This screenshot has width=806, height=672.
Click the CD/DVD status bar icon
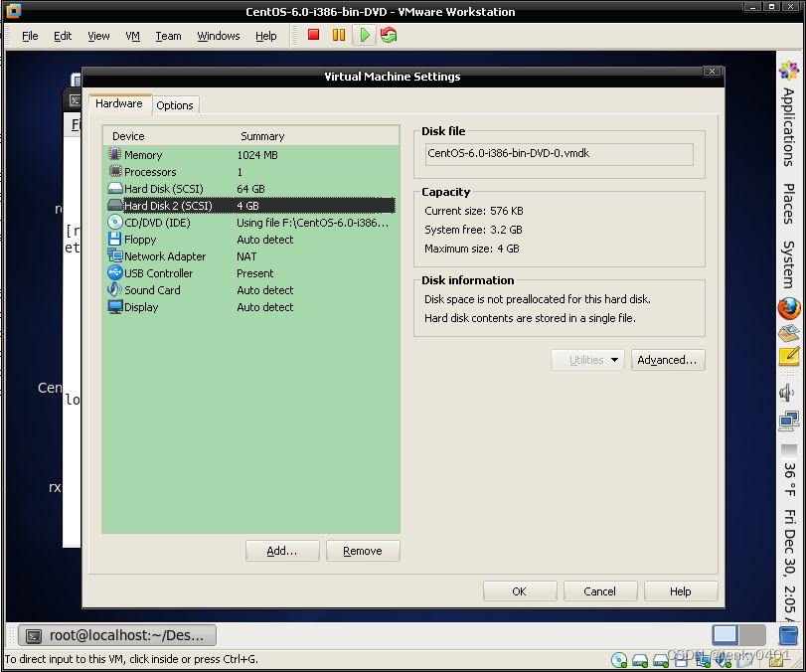click(x=619, y=660)
